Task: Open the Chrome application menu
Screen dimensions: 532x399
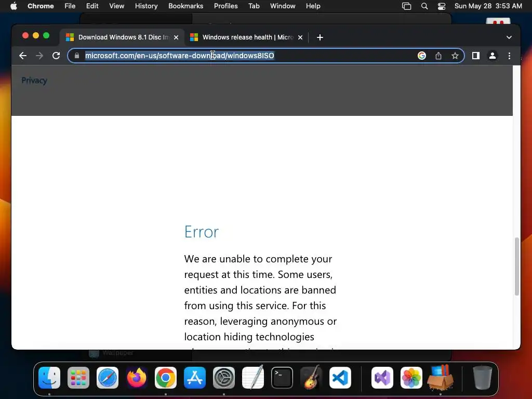Action: [41, 6]
